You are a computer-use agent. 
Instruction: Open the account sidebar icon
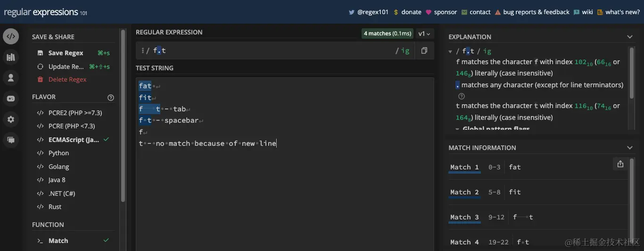[x=11, y=78]
